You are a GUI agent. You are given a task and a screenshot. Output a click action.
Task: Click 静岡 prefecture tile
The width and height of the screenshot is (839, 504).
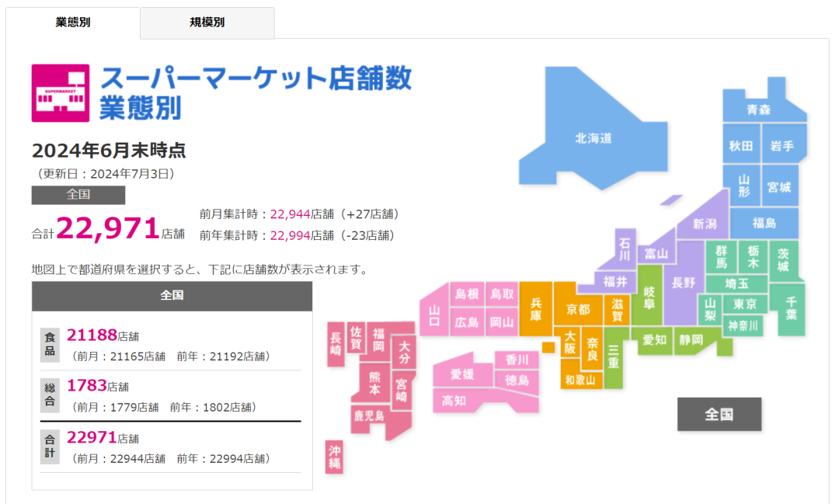691,339
